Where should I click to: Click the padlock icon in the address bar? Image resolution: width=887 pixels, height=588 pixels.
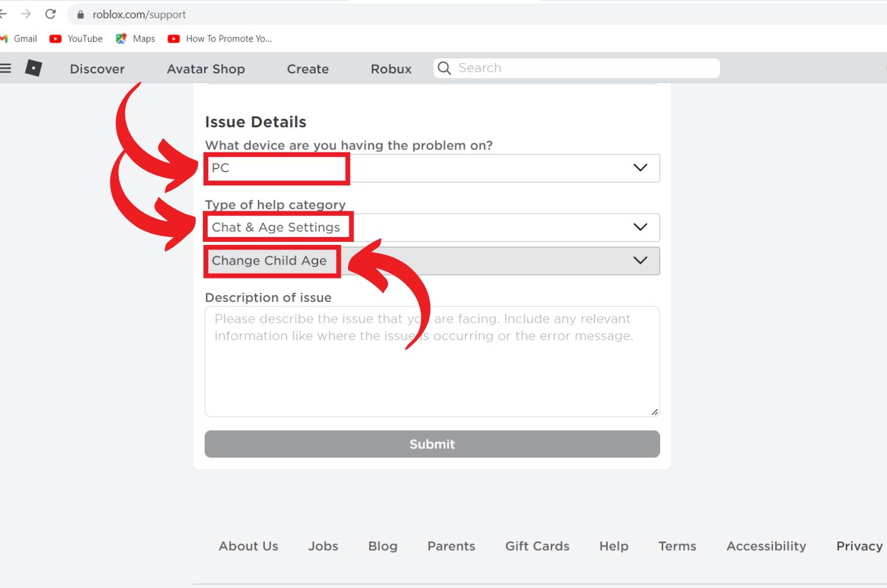pyautogui.click(x=80, y=14)
